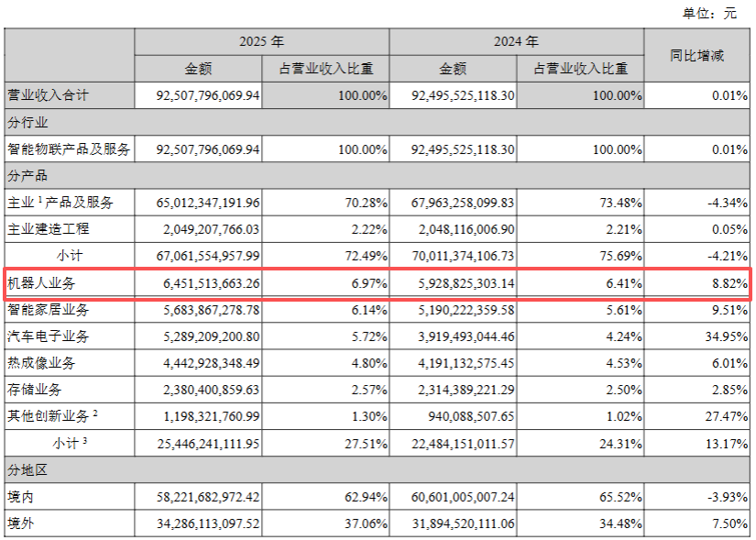Select the 存储业务 row label
The width and height of the screenshot is (756, 540).
point(35,390)
